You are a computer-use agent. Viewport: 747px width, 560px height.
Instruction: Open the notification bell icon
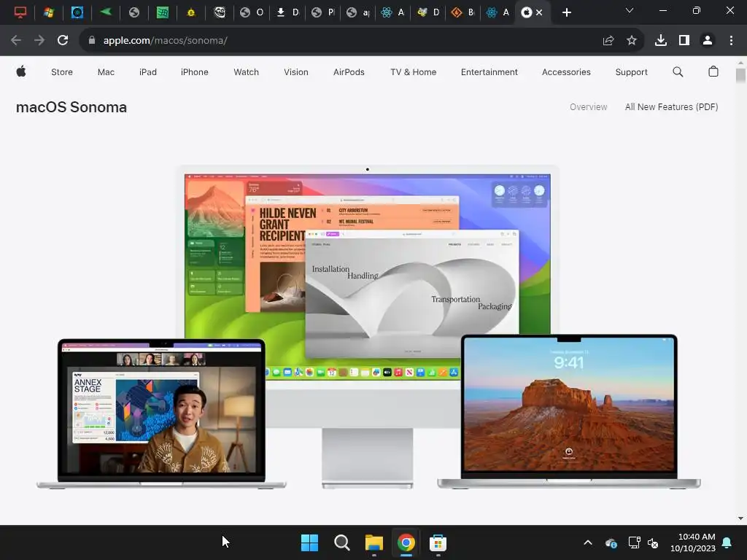pyautogui.click(x=727, y=542)
